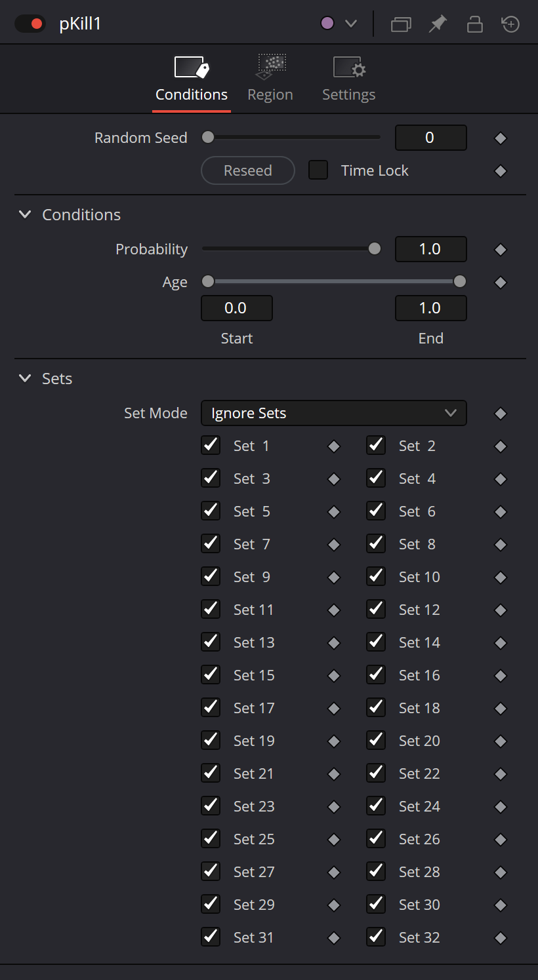Screen dimensions: 538x980
Task: Open the Settings tab
Action: coord(349,79)
